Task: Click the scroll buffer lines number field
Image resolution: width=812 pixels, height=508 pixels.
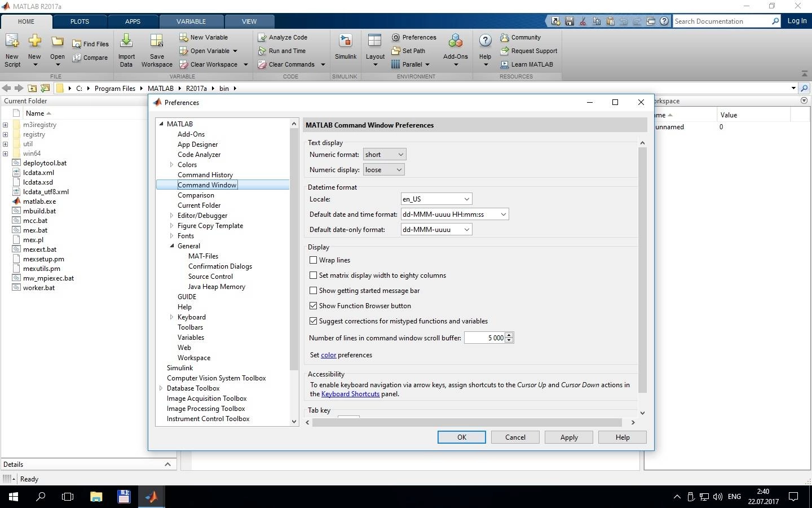Action: pos(484,338)
